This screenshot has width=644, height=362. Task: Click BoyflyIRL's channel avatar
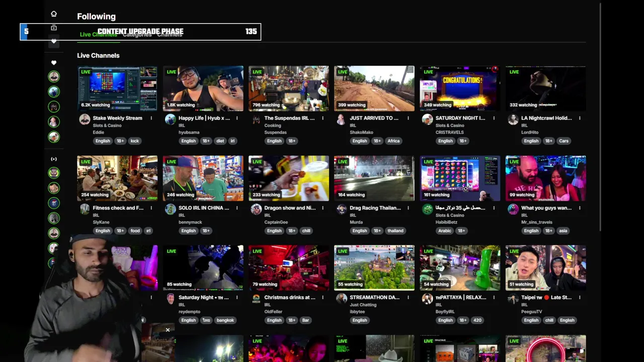(427, 298)
